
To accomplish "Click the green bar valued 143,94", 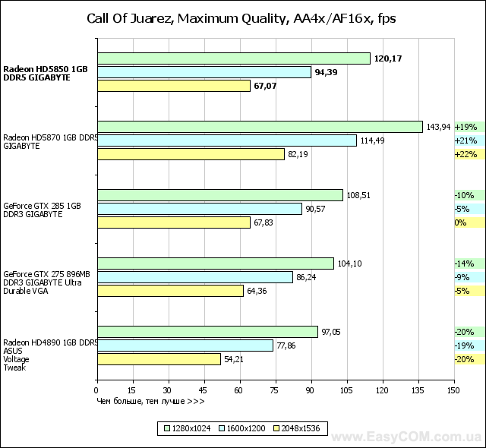I will tap(260, 127).
